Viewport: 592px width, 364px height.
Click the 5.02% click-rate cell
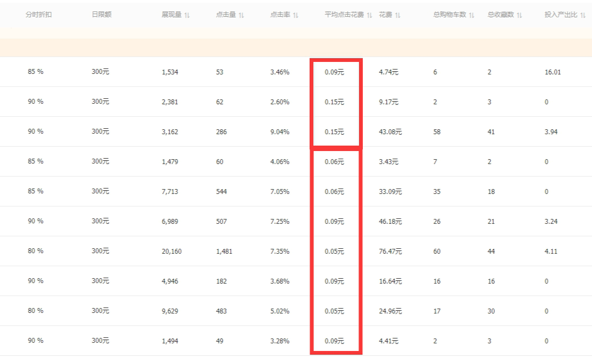(280, 311)
